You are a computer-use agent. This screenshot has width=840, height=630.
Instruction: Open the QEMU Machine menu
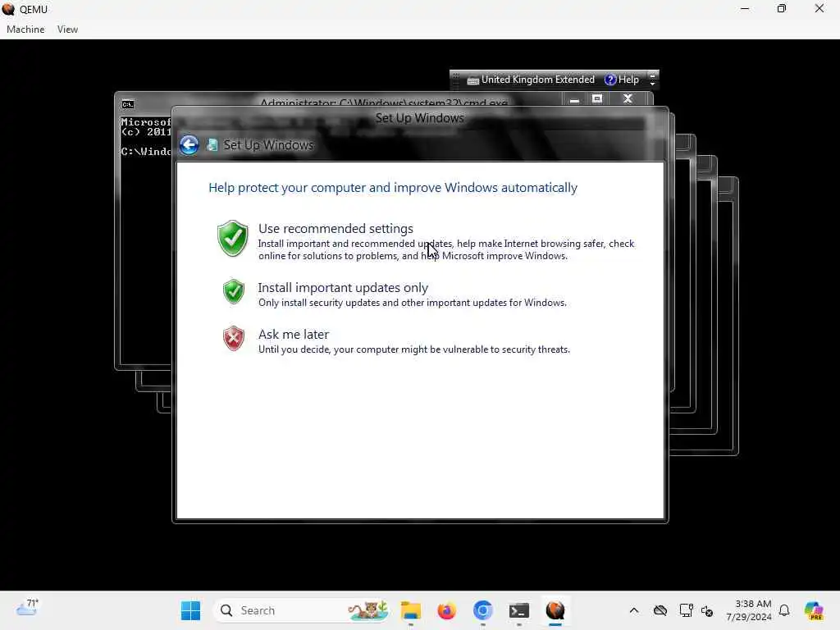(x=25, y=30)
